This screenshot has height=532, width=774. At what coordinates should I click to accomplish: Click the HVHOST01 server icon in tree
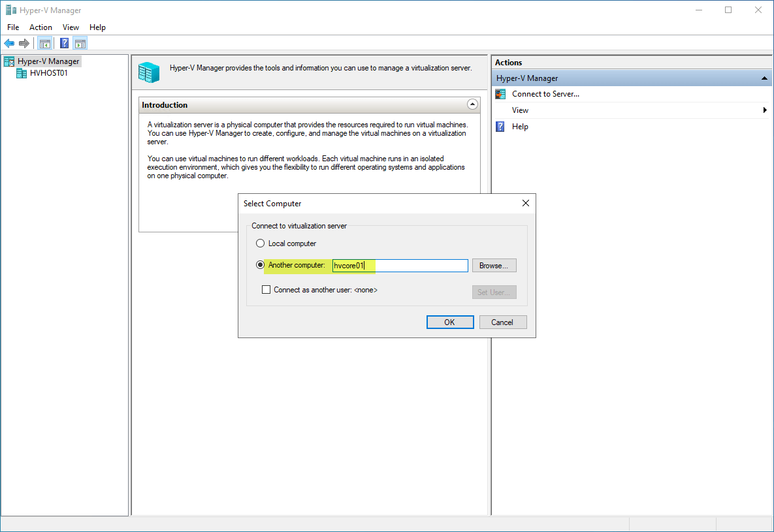click(x=21, y=73)
